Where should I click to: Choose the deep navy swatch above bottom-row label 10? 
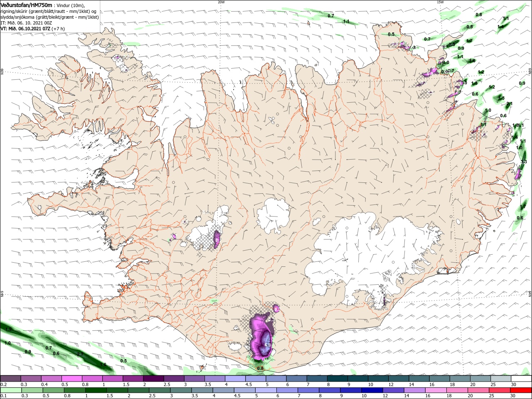(372, 391)
